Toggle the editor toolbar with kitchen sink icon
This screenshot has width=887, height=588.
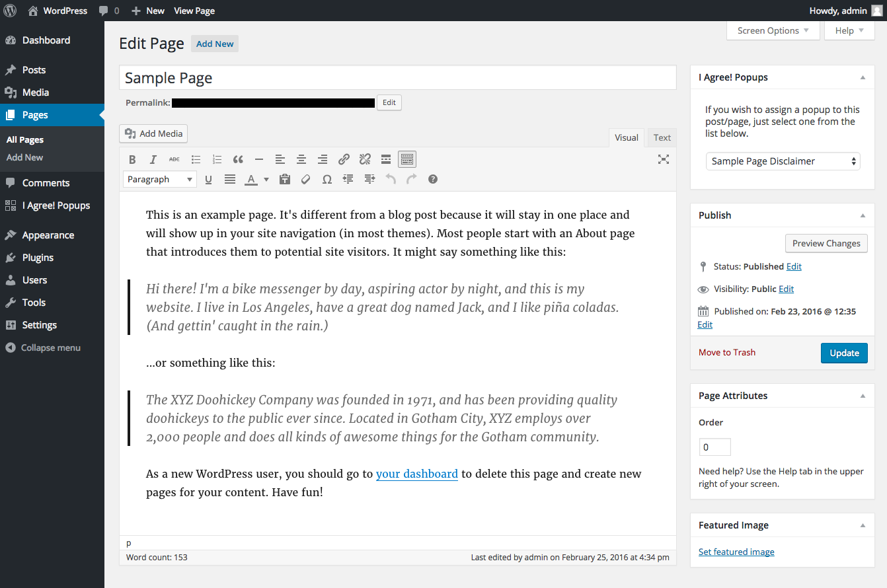[x=406, y=159]
